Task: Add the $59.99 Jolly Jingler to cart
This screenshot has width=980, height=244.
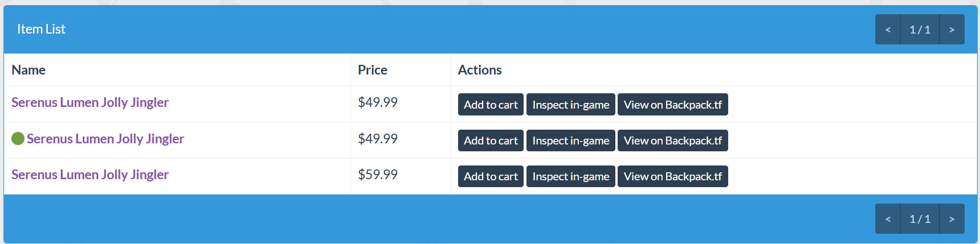Action: point(491,176)
